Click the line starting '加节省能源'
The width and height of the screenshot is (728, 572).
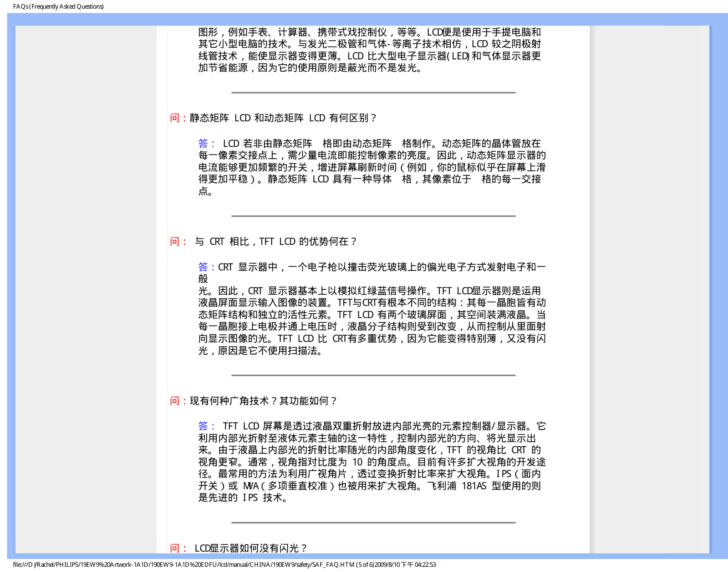pyautogui.click(x=311, y=68)
